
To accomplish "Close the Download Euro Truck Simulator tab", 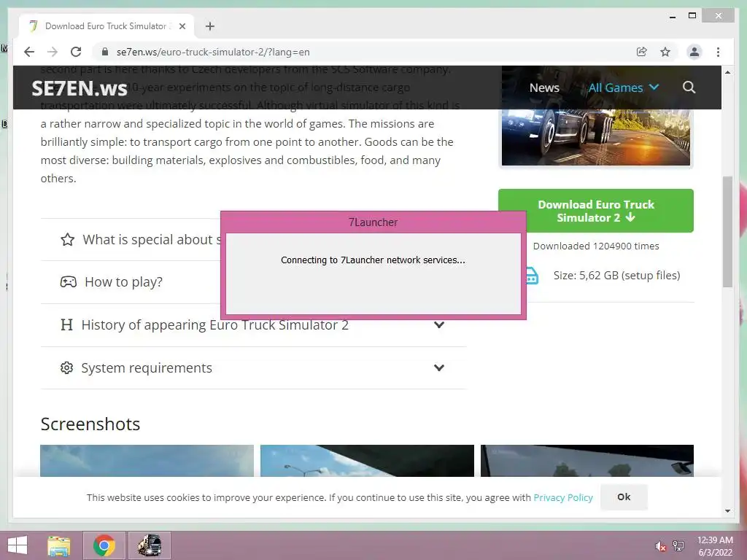I will click(182, 26).
